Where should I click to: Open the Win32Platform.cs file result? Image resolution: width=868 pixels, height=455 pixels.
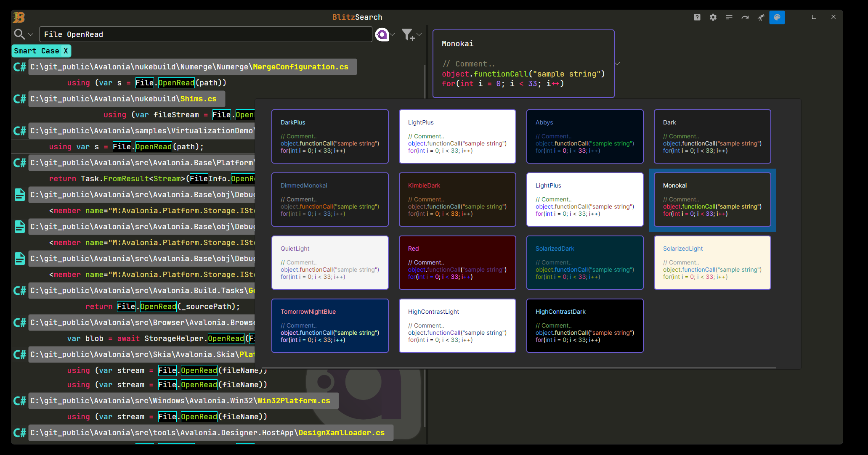click(183, 401)
